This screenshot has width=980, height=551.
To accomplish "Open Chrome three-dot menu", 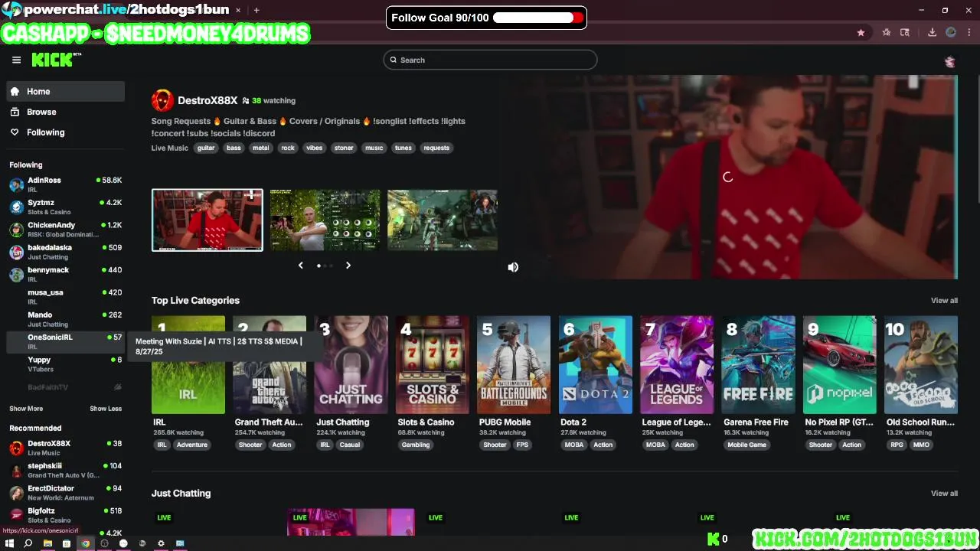I will click(x=969, y=32).
